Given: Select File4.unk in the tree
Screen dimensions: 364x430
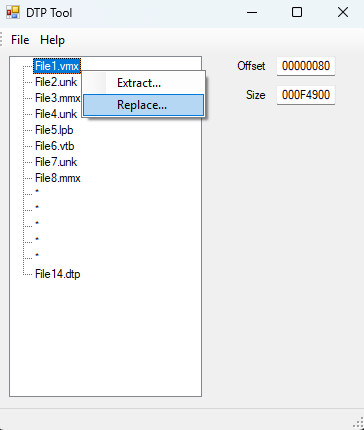Looking at the screenshot, I should tap(56, 114).
